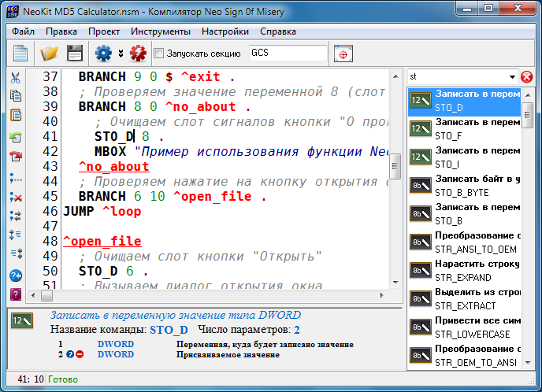The image size is (542, 392).
Task: Select the STO_D command in the list
Action: coord(465,101)
